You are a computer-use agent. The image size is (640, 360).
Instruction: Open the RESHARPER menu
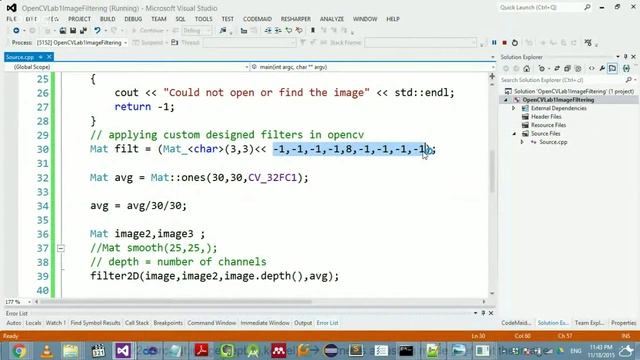coord(296,19)
